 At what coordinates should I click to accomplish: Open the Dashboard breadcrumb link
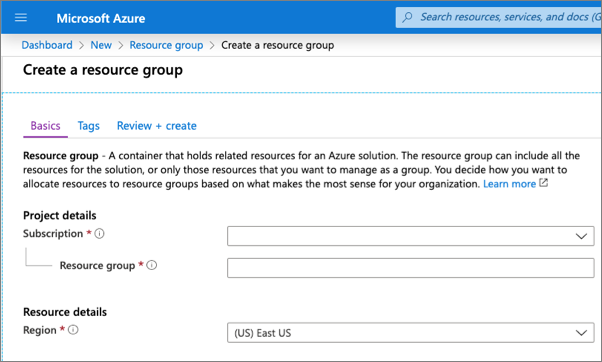pyautogui.click(x=47, y=45)
